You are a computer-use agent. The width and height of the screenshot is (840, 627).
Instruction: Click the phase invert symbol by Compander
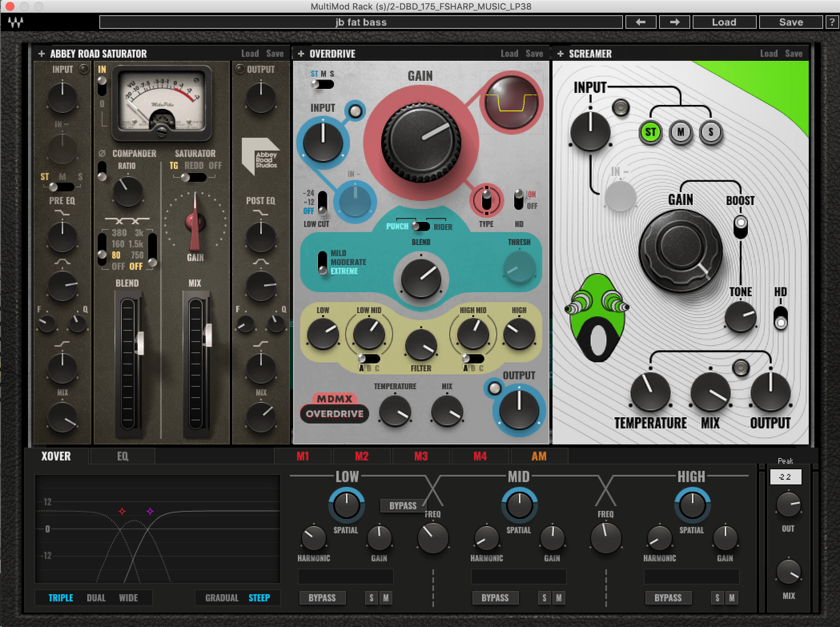coord(102,153)
